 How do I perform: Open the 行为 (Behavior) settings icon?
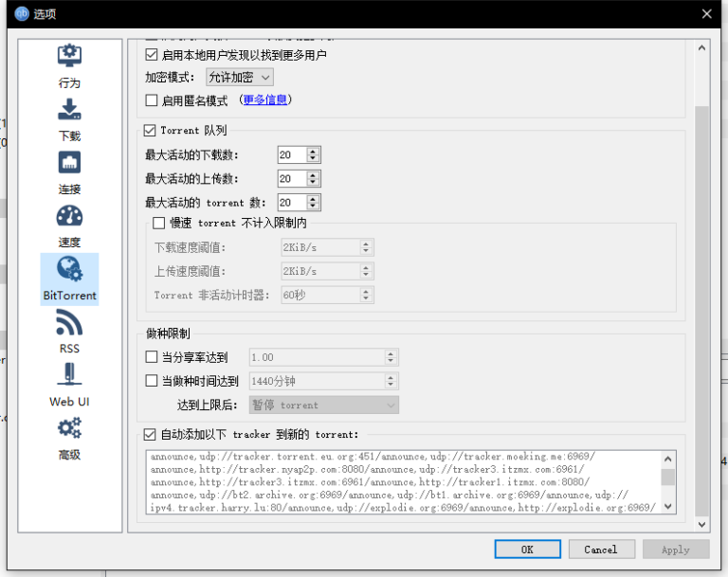point(69,55)
